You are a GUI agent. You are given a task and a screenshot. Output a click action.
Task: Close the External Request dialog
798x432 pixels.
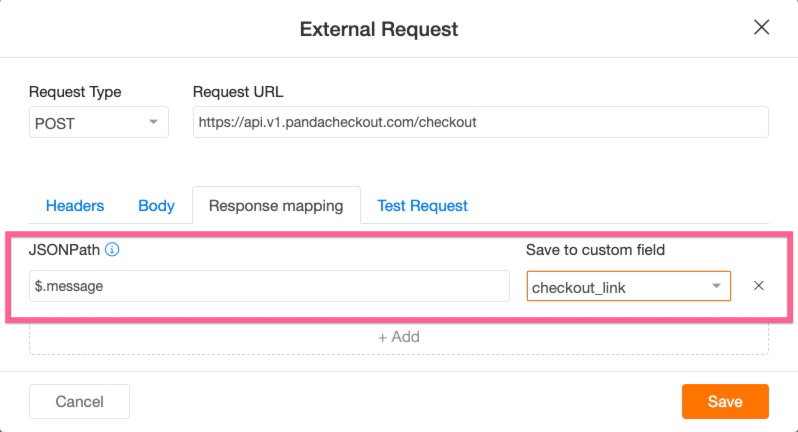(x=761, y=27)
